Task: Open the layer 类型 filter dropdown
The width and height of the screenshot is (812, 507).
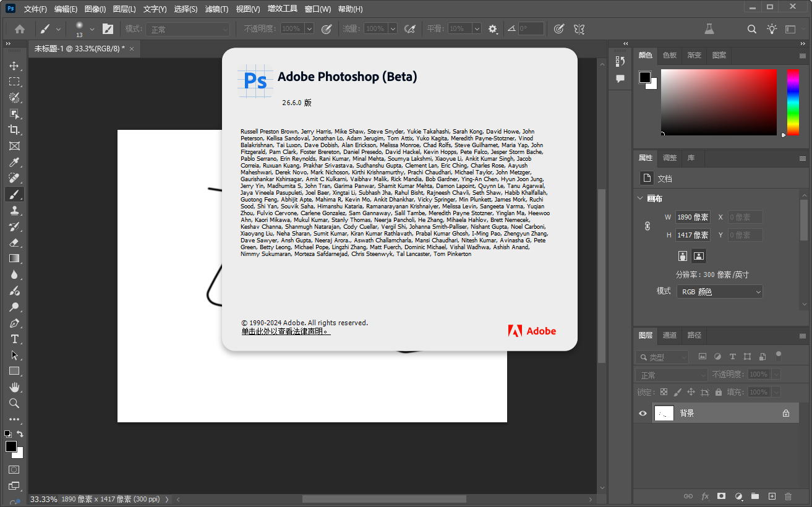Action: tap(662, 357)
